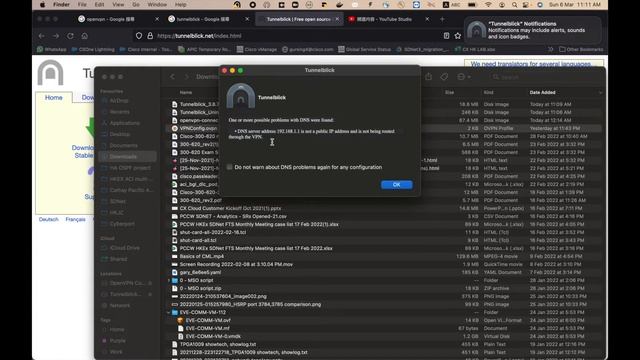640x360 pixels.
Task: Click the Tunnelblick tunnel icon in the menu bar
Action: pyautogui.click(x=237, y=4)
